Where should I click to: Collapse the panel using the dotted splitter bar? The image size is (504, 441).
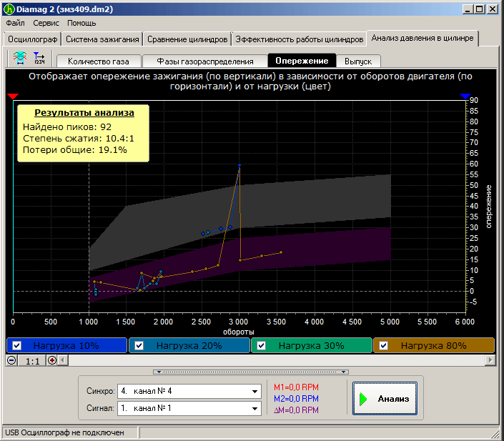251,372
